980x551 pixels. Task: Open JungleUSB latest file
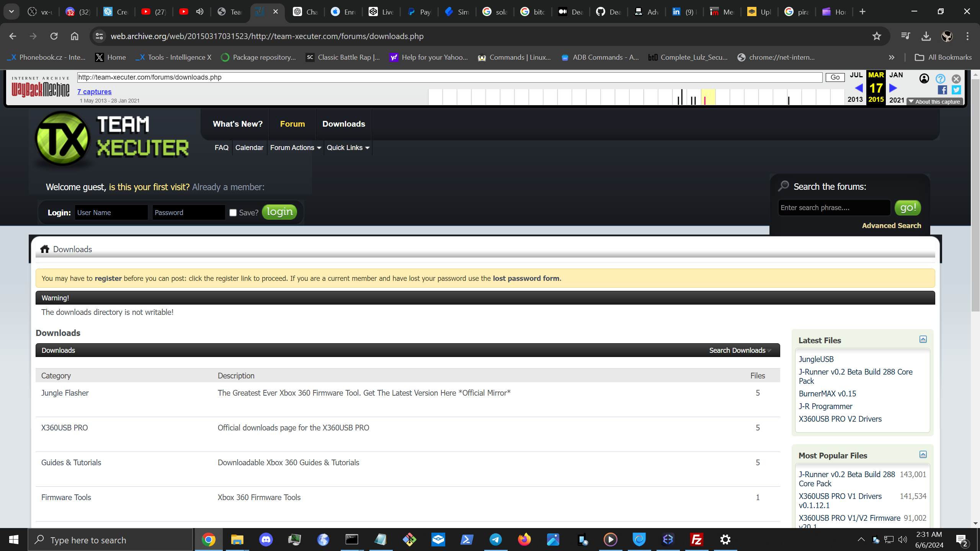tap(816, 359)
